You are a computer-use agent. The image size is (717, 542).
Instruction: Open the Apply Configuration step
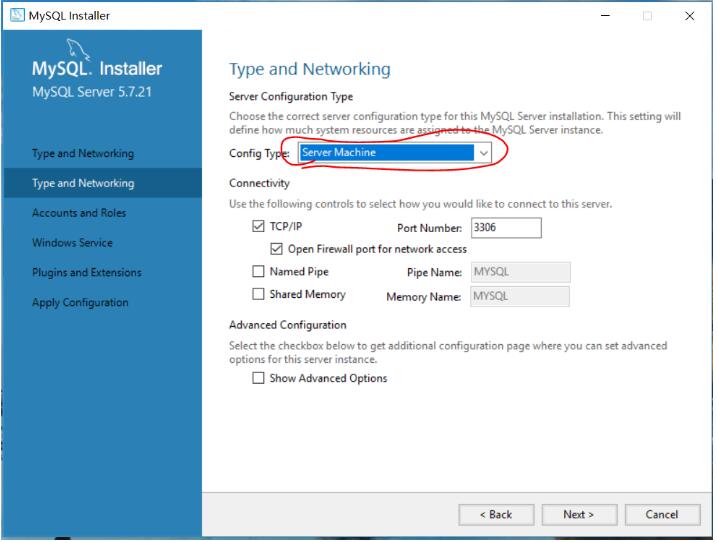pos(80,303)
